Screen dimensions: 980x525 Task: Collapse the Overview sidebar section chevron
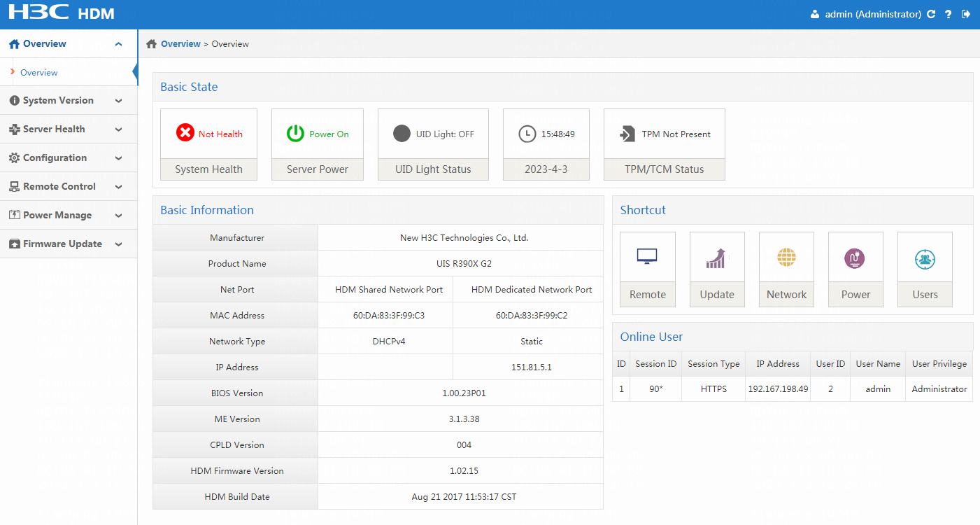click(x=118, y=44)
